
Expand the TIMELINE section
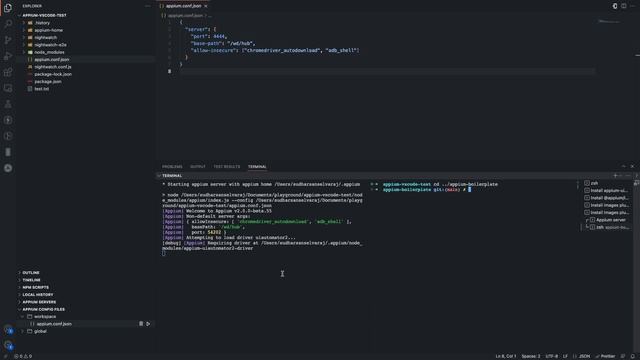(x=86, y=280)
